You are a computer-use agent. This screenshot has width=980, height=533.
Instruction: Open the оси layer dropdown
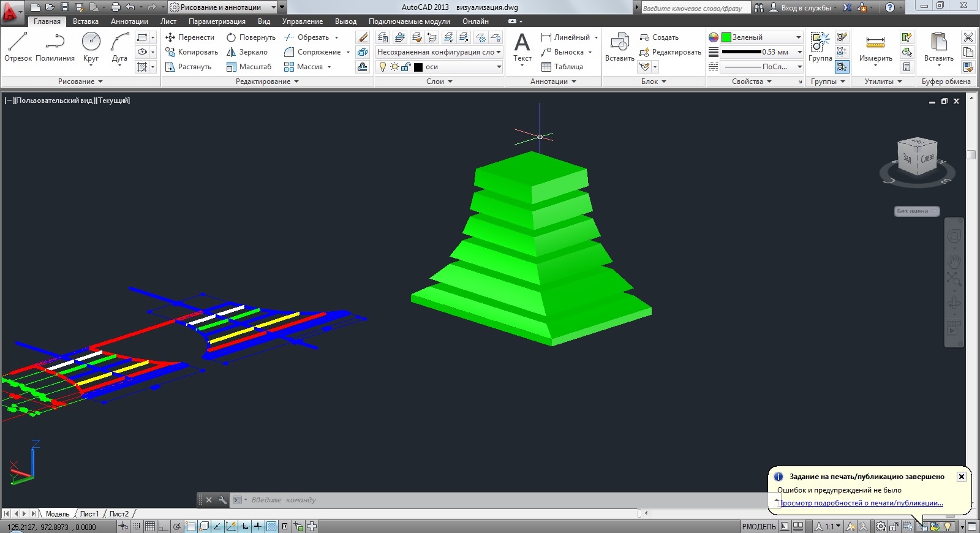[439, 67]
